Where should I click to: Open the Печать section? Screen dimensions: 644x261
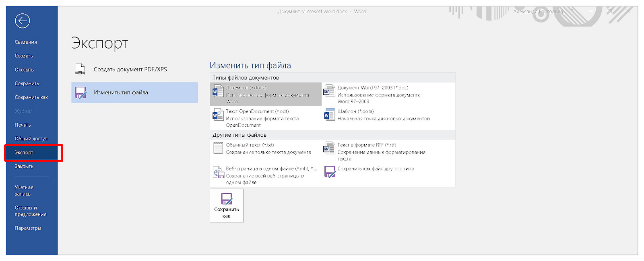23,125
